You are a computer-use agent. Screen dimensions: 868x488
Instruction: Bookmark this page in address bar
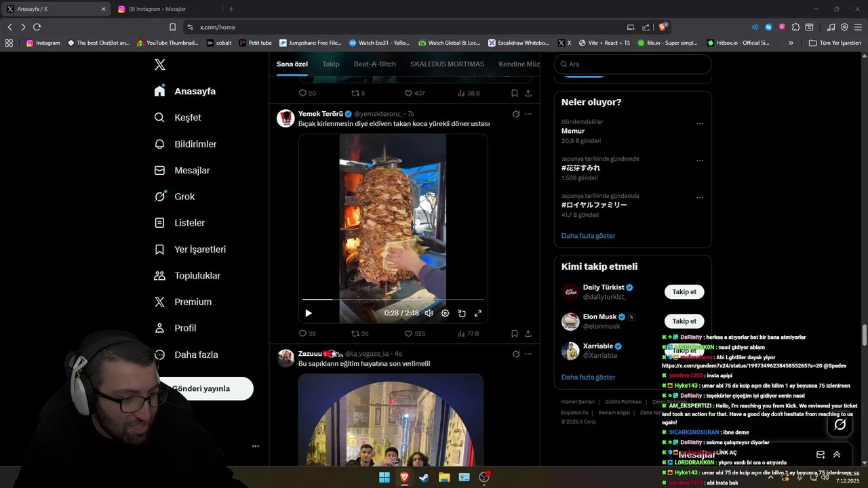click(x=172, y=27)
